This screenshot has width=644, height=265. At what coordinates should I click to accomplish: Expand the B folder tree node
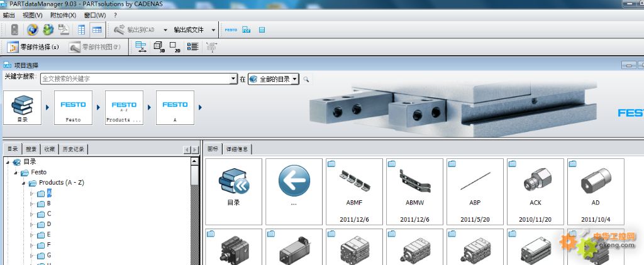(31, 204)
